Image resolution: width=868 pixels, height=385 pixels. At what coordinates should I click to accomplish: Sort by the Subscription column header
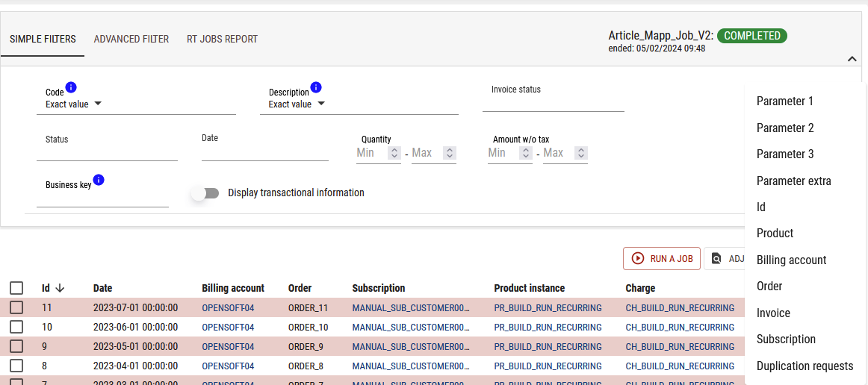(x=379, y=288)
